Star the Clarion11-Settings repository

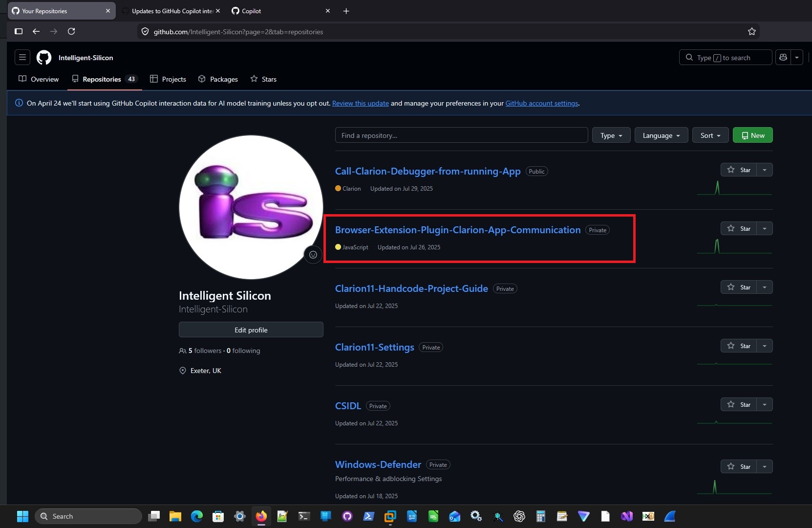(x=739, y=346)
